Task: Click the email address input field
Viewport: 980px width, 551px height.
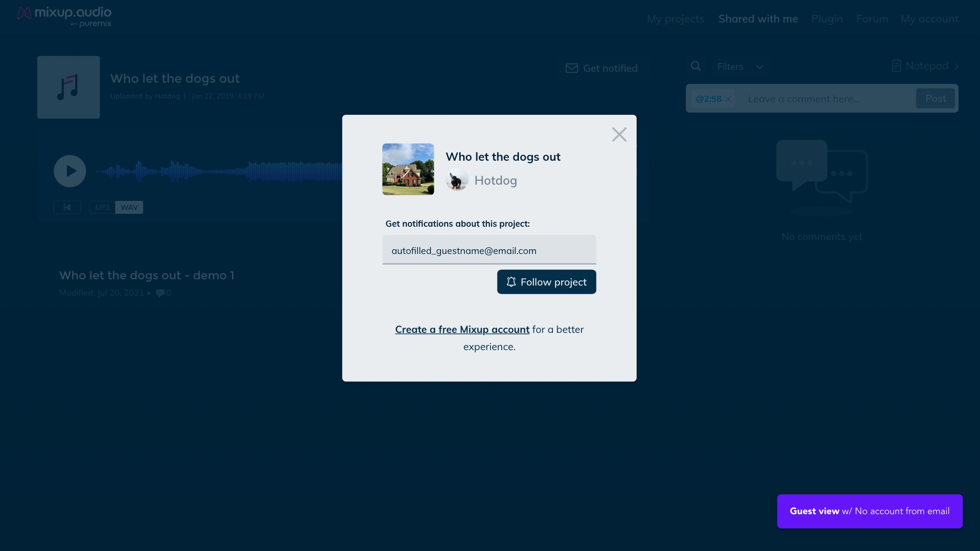Action: point(489,250)
